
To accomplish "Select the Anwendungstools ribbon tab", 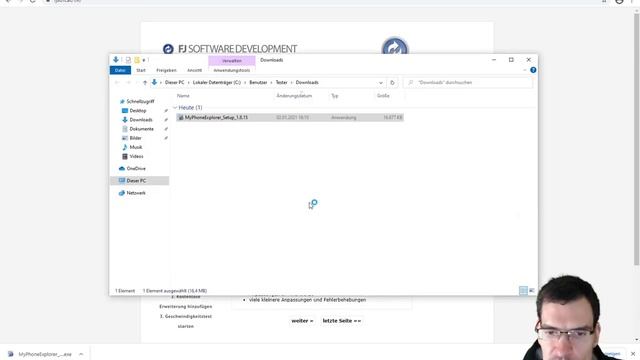I will 231,70.
